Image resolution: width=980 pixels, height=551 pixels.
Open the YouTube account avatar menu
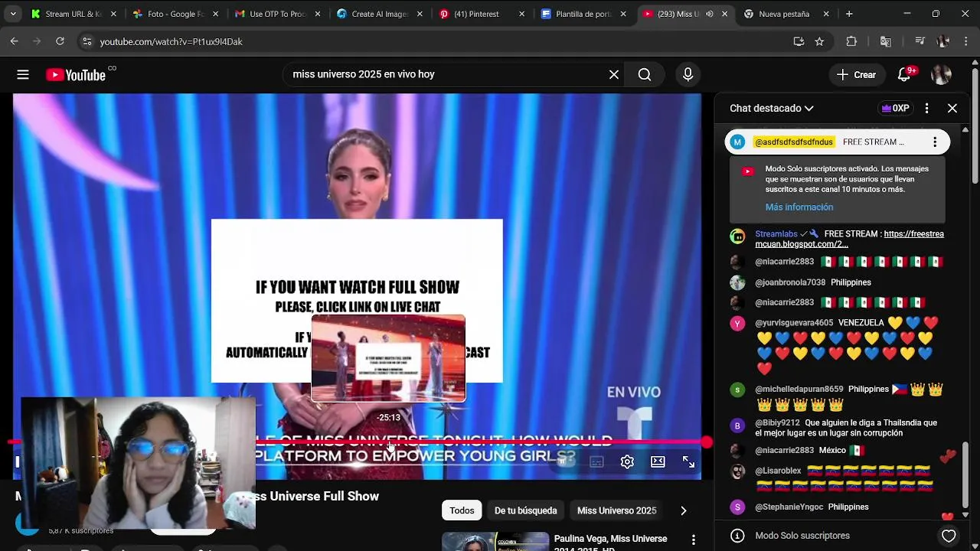tap(941, 74)
